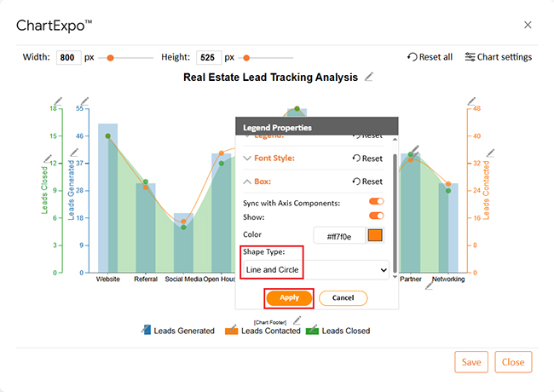
Task: Click Cancel in Legend Properties
Action: pos(343,298)
